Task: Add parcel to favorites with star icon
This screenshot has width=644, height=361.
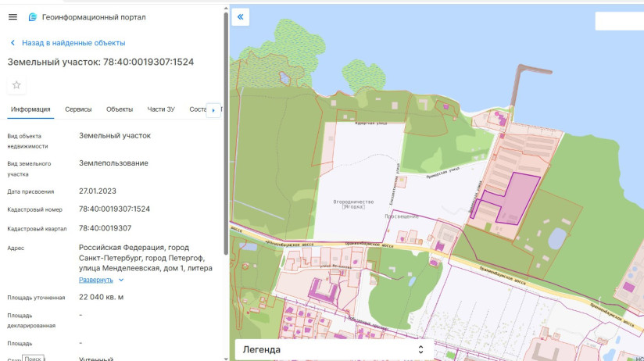Action: pyautogui.click(x=16, y=85)
